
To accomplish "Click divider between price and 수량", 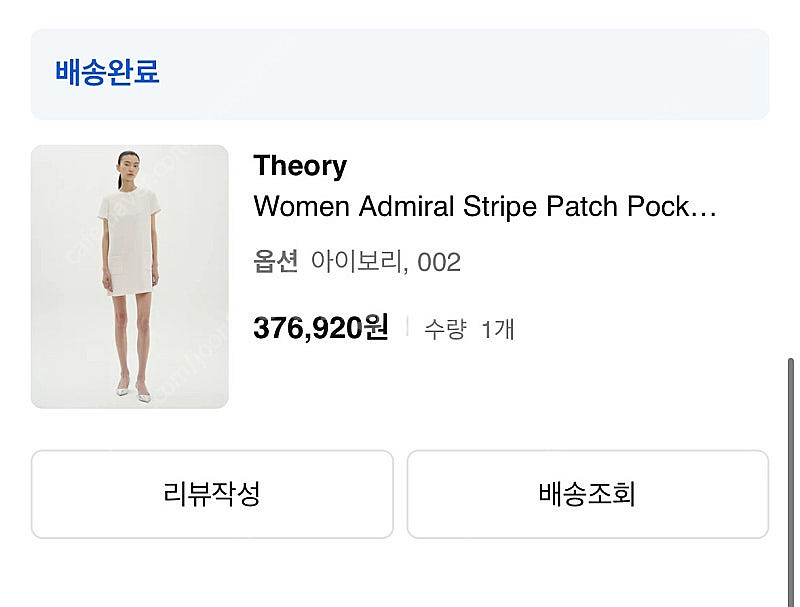I will pos(407,327).
